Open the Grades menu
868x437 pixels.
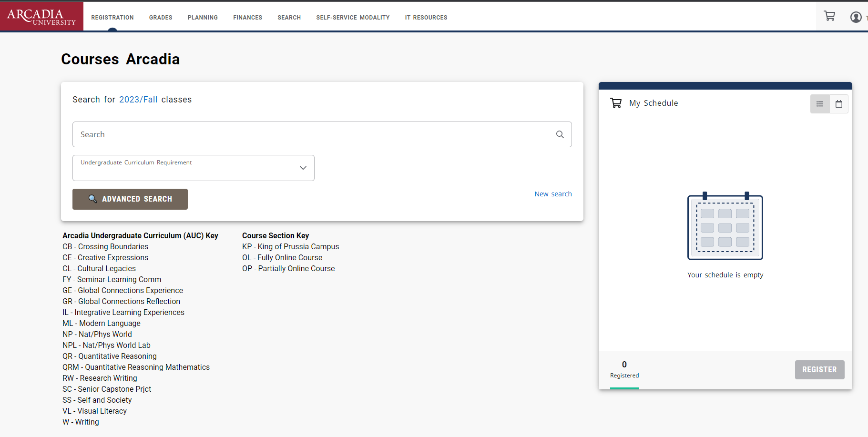click(x=161, y=18)
